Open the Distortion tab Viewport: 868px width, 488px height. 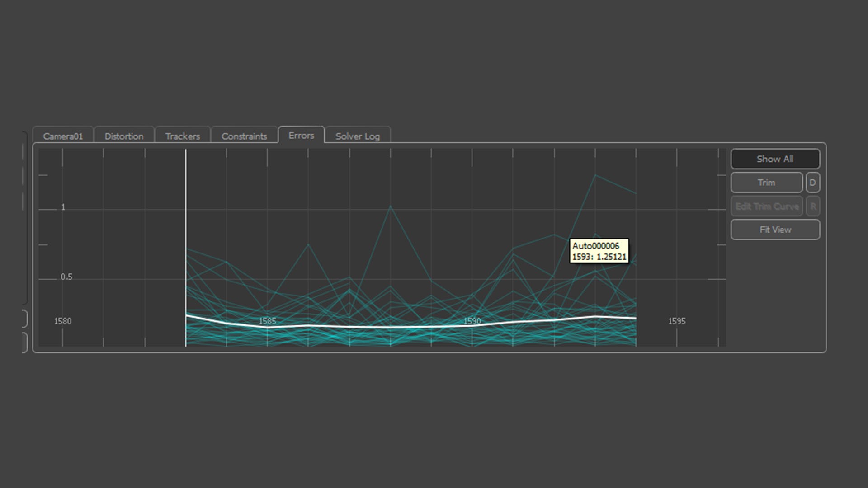[124, 136]
